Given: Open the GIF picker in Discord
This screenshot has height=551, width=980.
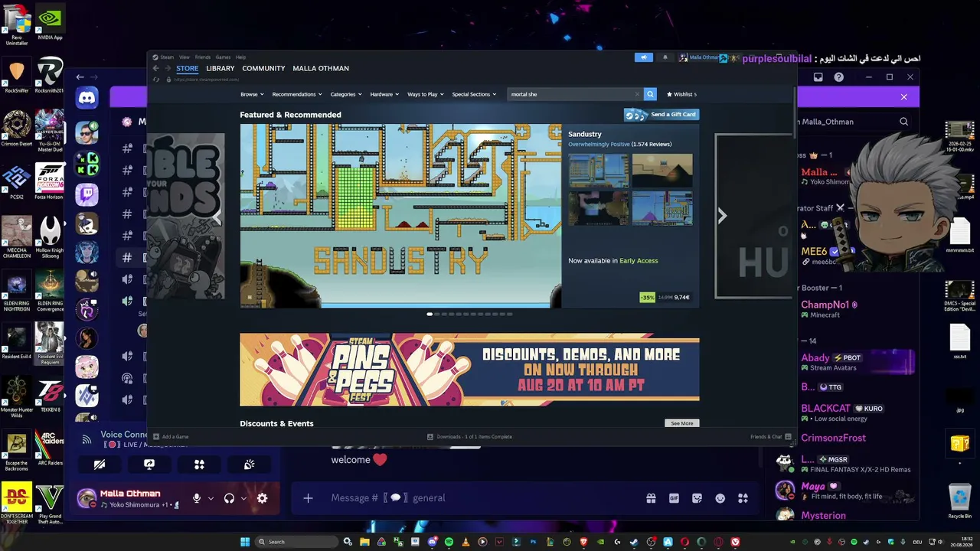Looking at the screenshot, I should point(674,498).
